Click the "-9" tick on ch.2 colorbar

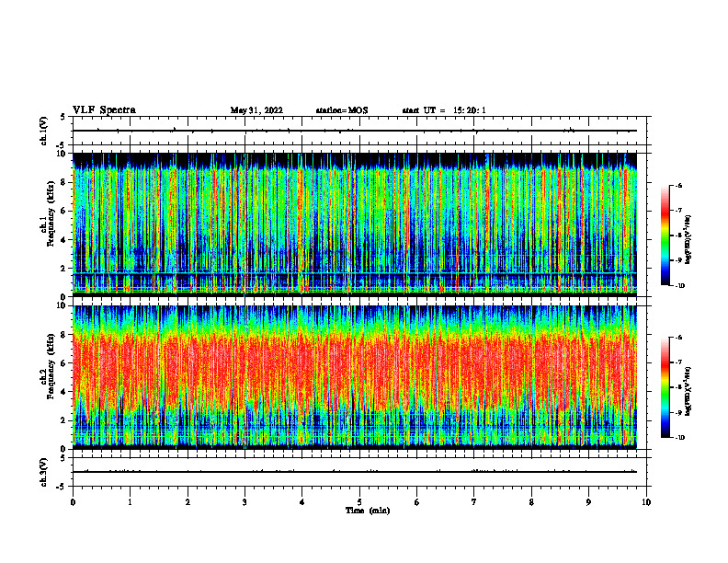tap(679, 412)
